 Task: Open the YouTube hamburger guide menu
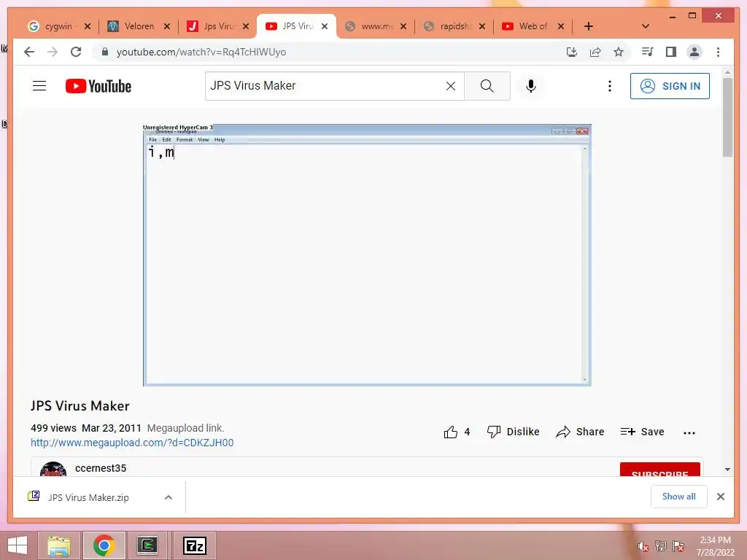39,86
